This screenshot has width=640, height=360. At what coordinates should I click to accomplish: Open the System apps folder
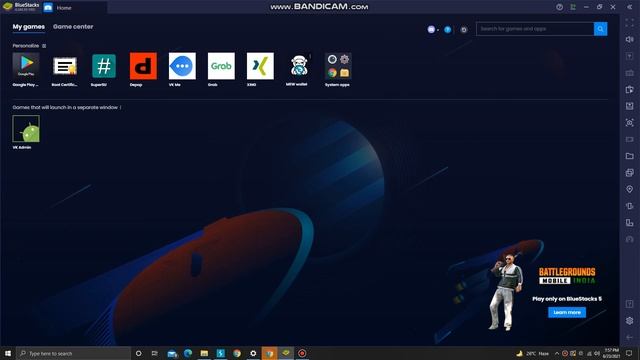338,66
